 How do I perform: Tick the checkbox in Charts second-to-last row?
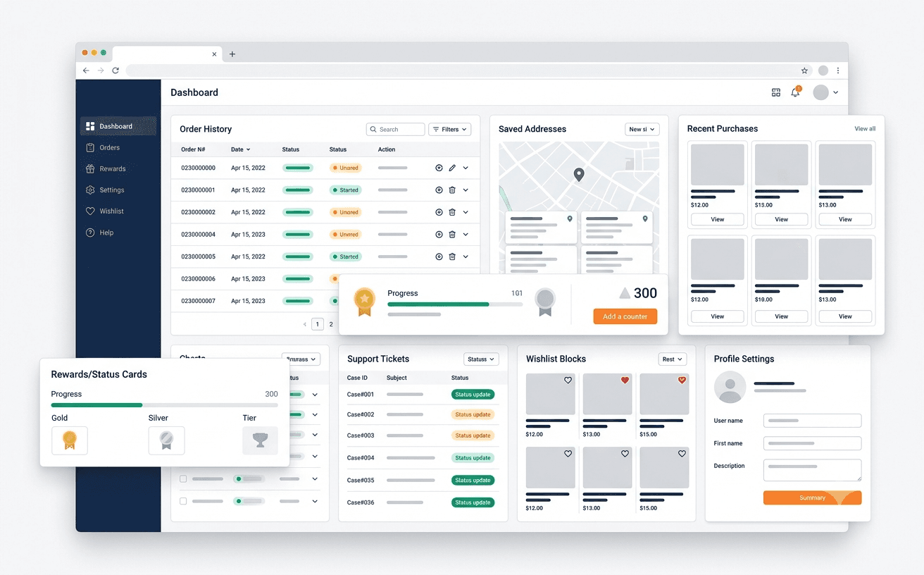pos(183,479)
